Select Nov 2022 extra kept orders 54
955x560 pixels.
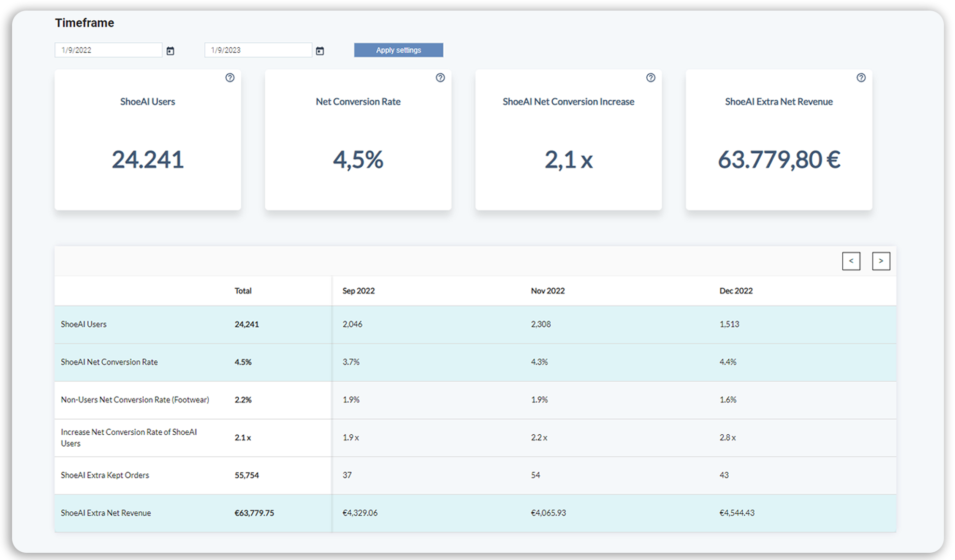(x=535, y=475)
